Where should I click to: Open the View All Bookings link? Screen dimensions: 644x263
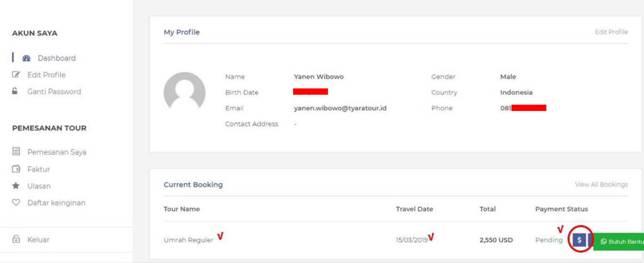[601, 184]
